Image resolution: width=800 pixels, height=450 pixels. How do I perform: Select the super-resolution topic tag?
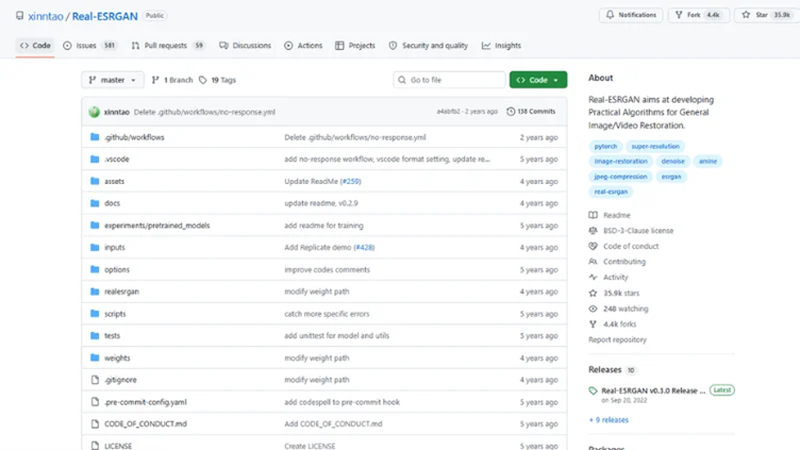pos(655,146)
